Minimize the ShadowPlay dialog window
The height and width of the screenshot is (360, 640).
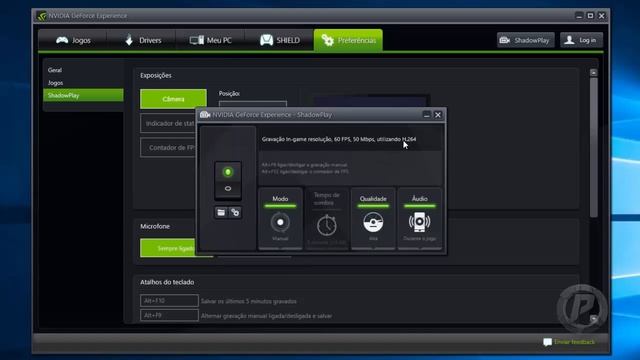[427, 115]
